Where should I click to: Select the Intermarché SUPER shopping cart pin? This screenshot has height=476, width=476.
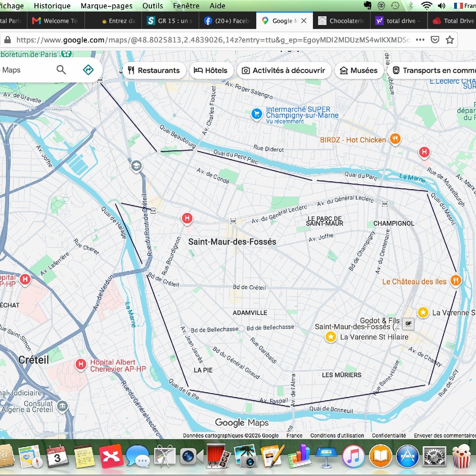(257, 114)
